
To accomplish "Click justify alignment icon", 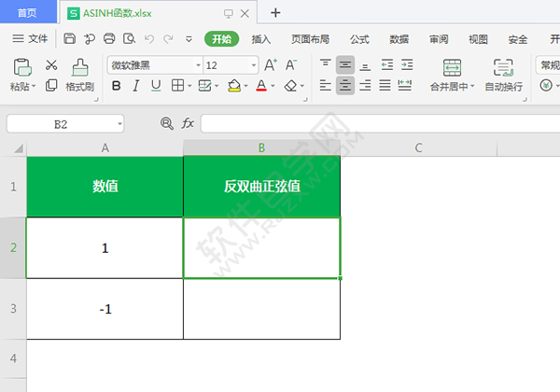I will (x=385, y=85).
